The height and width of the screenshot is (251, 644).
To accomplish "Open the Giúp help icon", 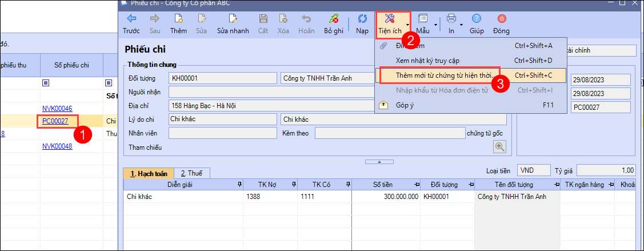I will (477, 19).
